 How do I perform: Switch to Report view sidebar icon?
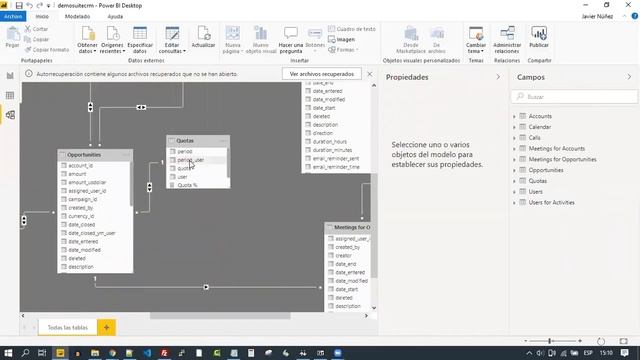tap(10, 76)
